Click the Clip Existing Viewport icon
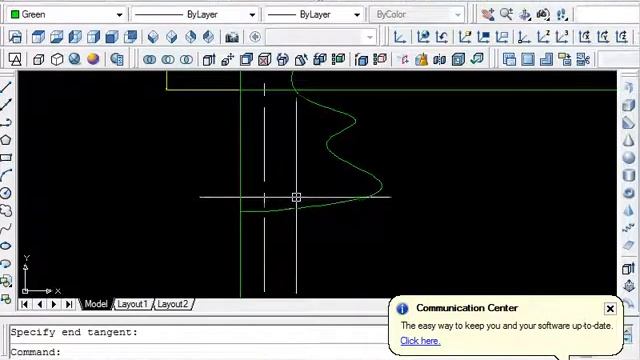 tap(583, 60)
